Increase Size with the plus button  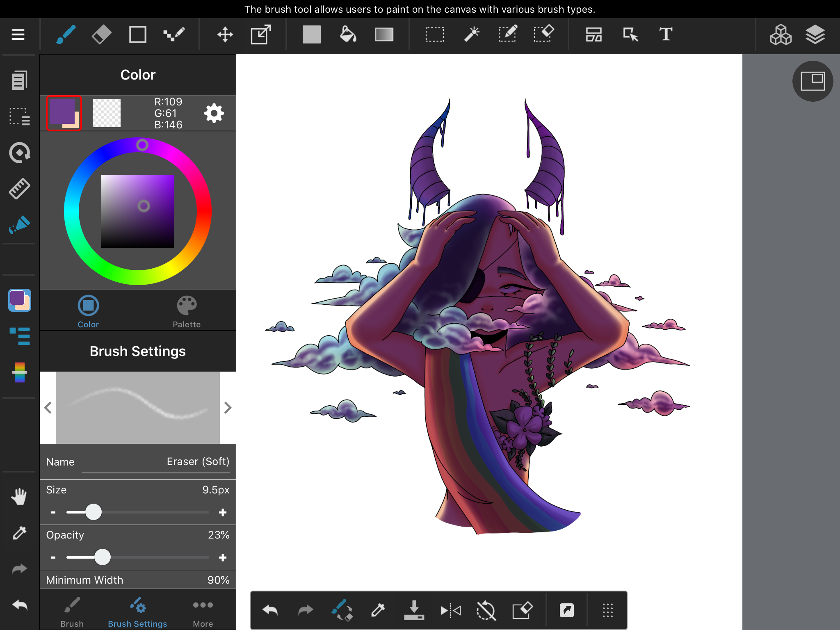[223, 512]
